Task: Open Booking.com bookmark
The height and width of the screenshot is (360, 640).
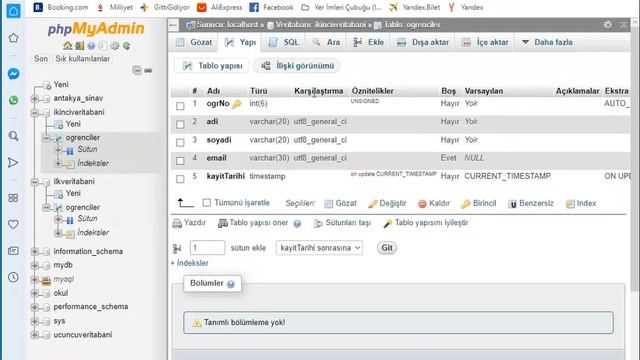Action: coord(61,7)
